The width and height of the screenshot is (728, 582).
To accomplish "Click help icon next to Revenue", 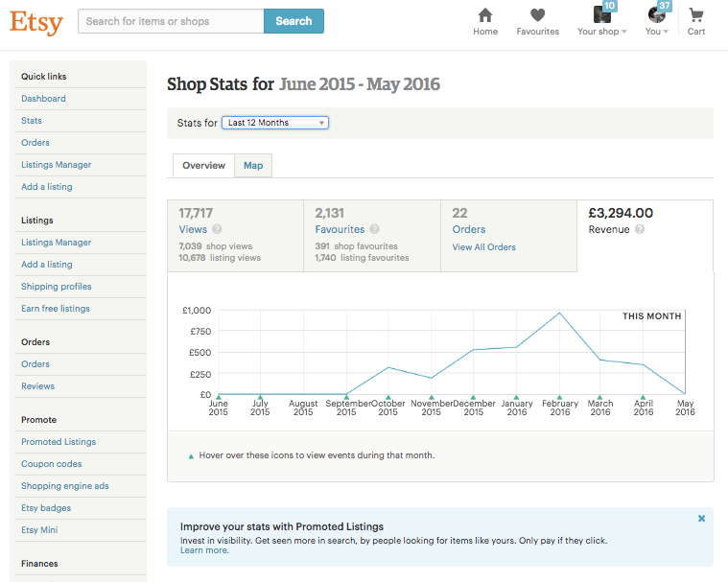I will (x=640, y=229).
